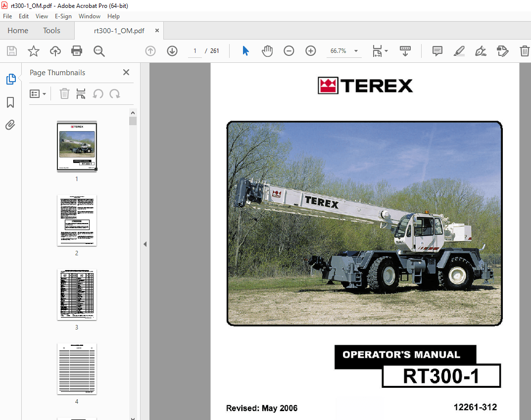Image resolution: width=531 pixels, height=420 pixels.
Task: Print the document
Action: click(77, 51)
